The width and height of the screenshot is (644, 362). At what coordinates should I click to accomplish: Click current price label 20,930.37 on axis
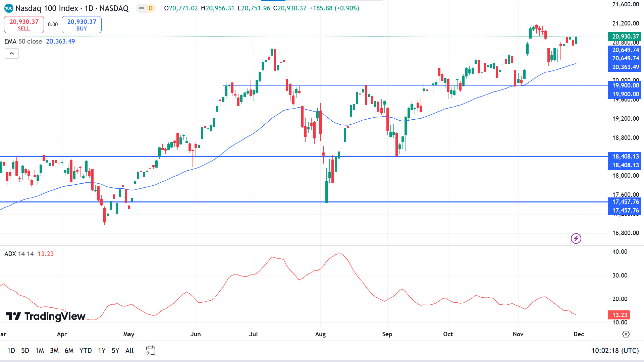coord(625,37)
